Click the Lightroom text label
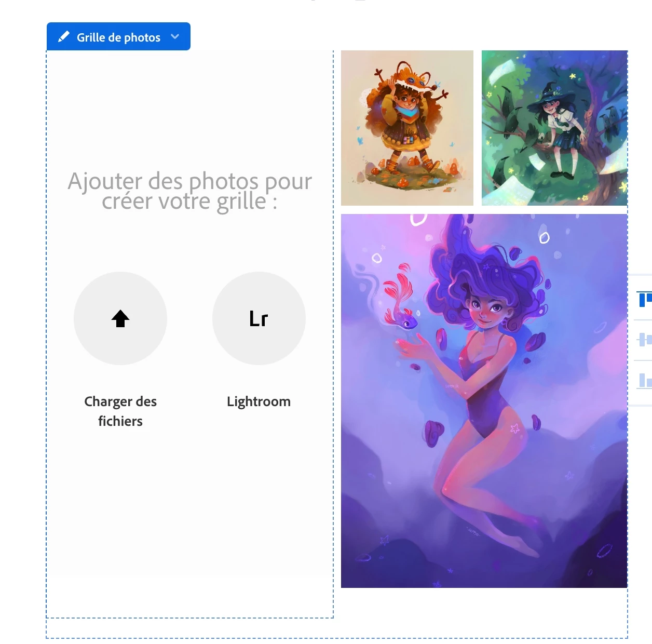Image resolution: width=652 pixels, height=644 pixels. pyautogui.click(x=259, y=401)
